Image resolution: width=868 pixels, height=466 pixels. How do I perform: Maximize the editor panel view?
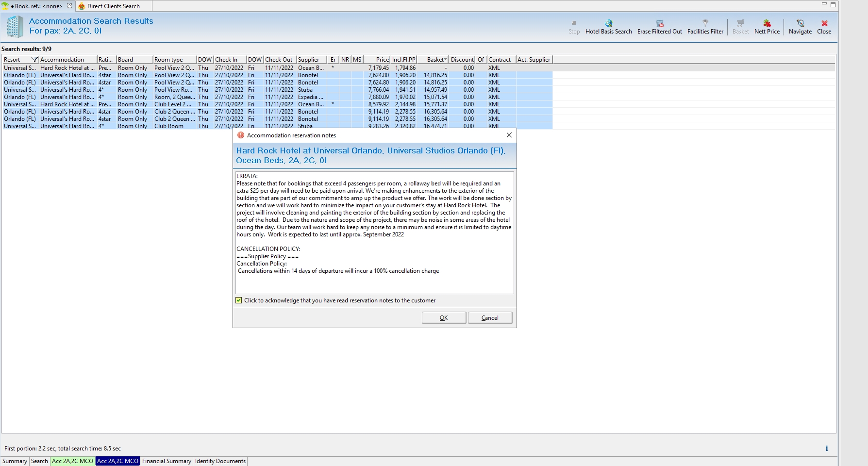833,4
